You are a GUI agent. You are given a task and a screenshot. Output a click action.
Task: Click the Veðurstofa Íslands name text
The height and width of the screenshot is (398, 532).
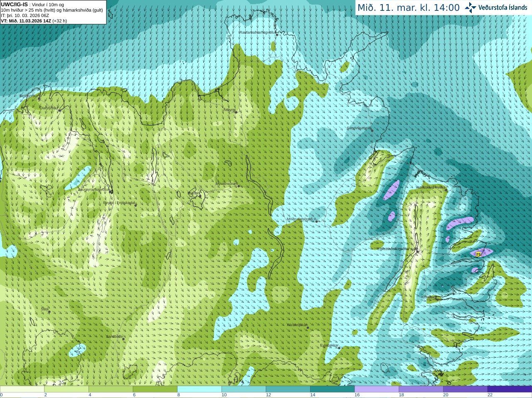[x=502, y=7]
